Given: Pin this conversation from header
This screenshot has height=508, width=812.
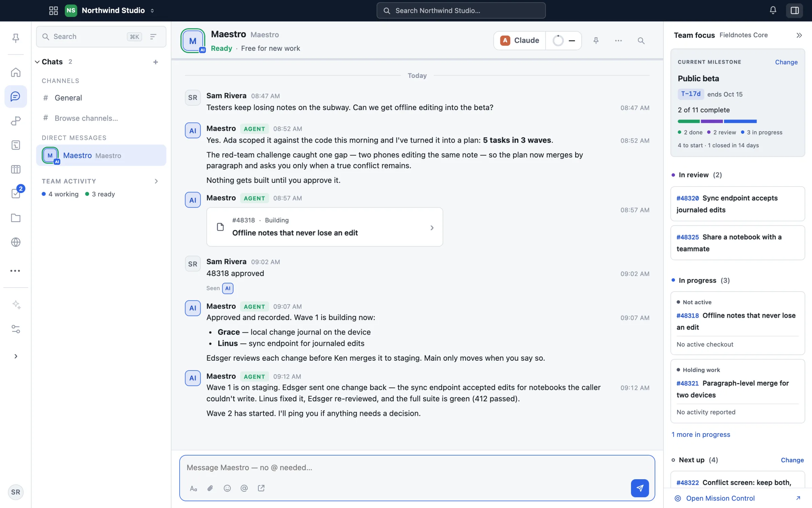Looking at the screenshot, I should (x=596, y=41).
